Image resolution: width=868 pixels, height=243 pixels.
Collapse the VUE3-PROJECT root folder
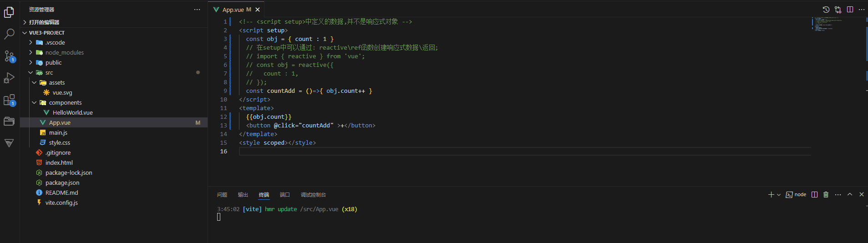[x=114, y=33]
